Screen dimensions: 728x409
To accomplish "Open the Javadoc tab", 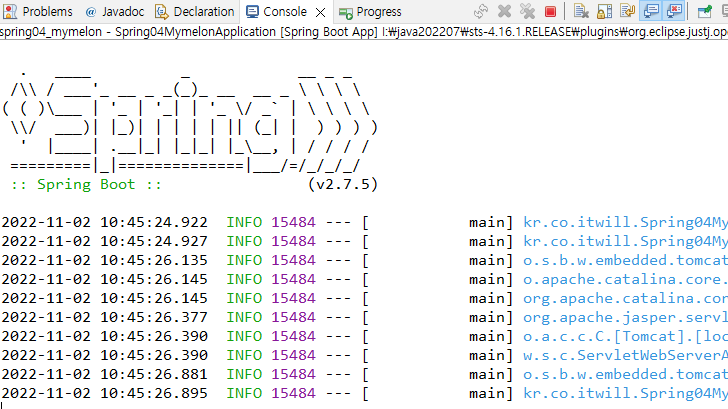I will click(115, 12).
